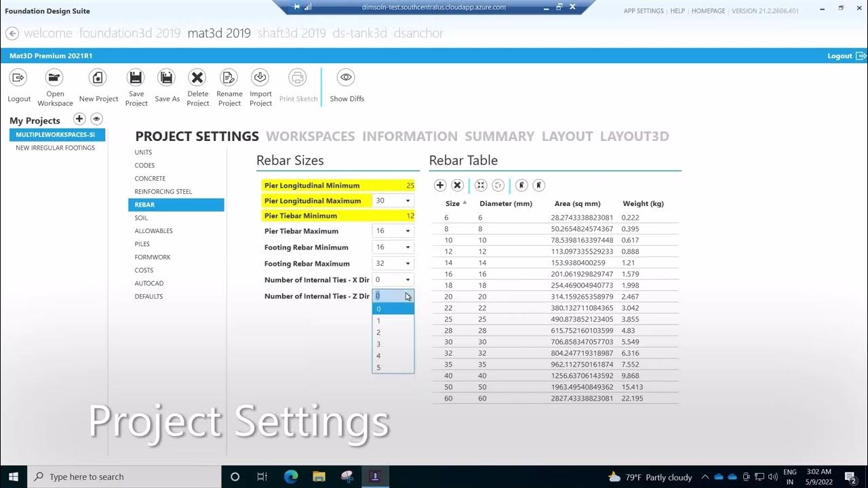This screenshot has height=488, width=868.
Task: Add a project with My Projects plus icon
Action: (79, 119)
